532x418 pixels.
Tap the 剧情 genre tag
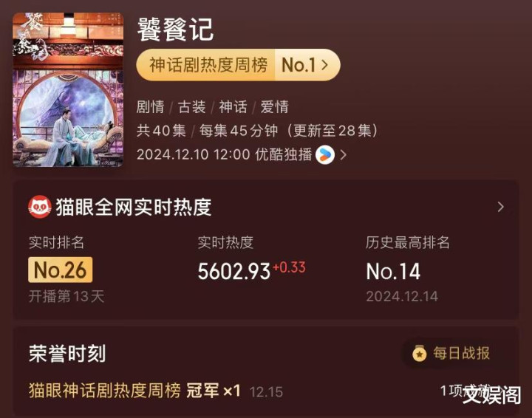point(150,107)
